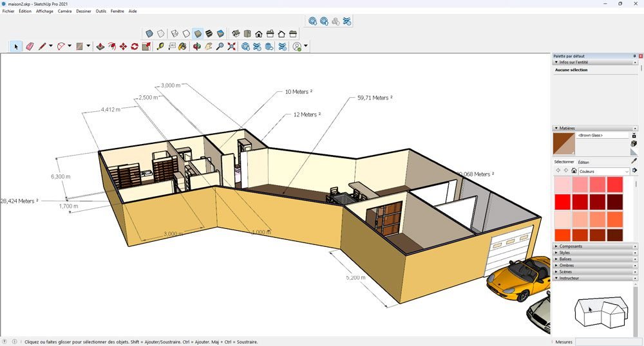Pick the Tape Measure tool
This screenshot has height=346, width=644.
pyautogui.click(x=160, y=47)
